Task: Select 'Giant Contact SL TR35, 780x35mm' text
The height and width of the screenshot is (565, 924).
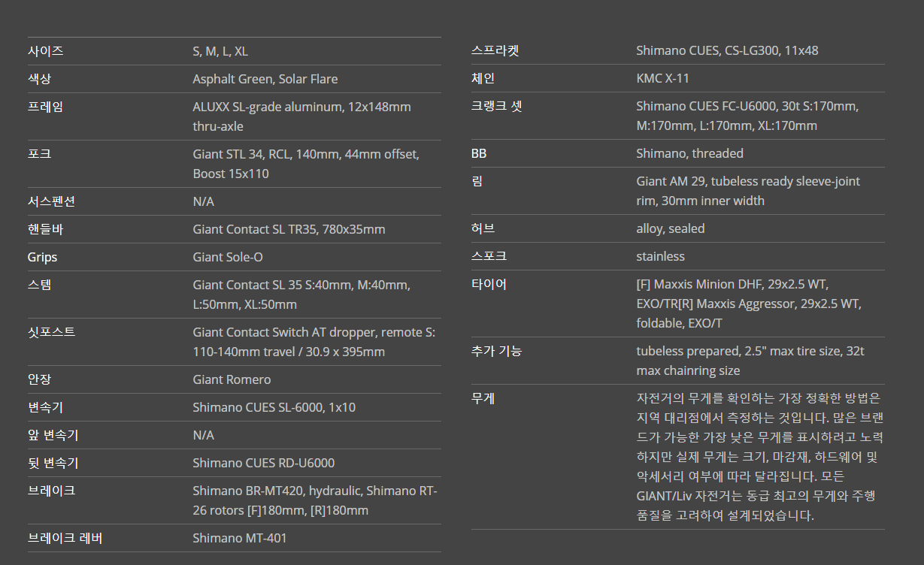Action: (x=289, y=229)
